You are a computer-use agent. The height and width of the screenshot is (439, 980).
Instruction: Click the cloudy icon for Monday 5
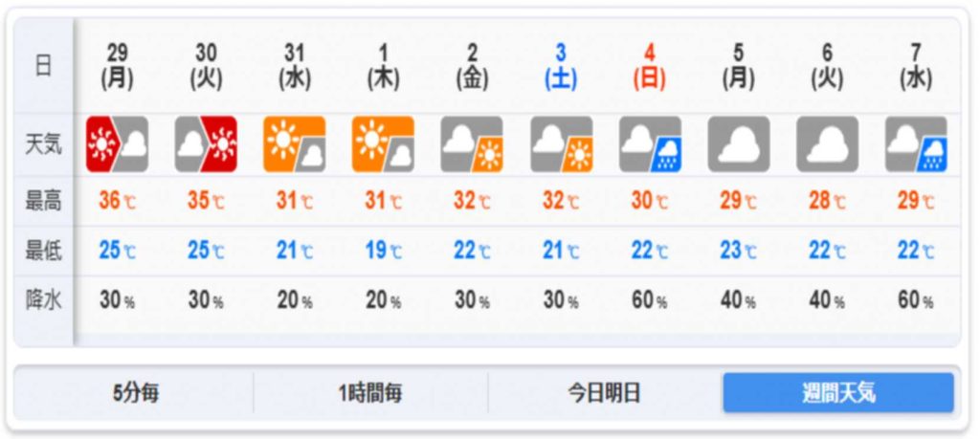738,144
